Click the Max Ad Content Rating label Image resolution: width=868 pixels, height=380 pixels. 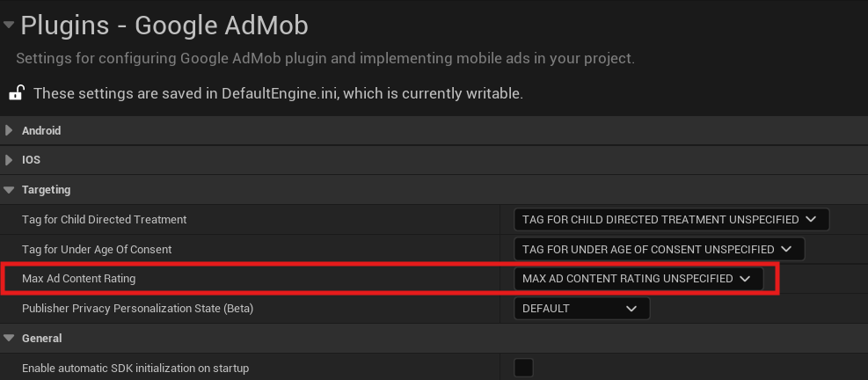pyautogui.click(x=79, y=279)
